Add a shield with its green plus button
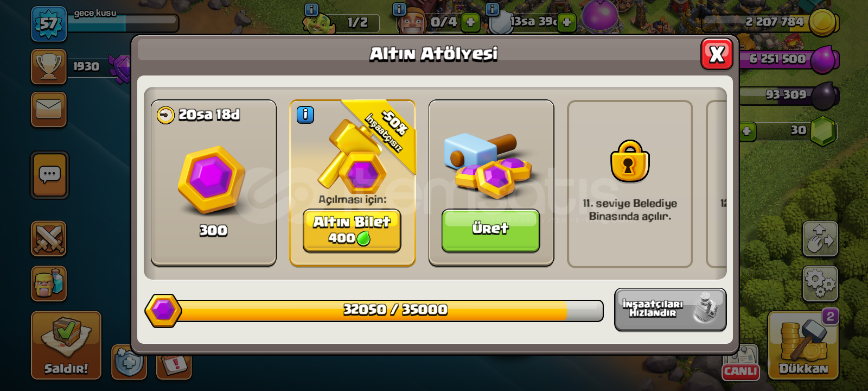The height and width of the screenshot is (391, 868). [x=566, y=22]
